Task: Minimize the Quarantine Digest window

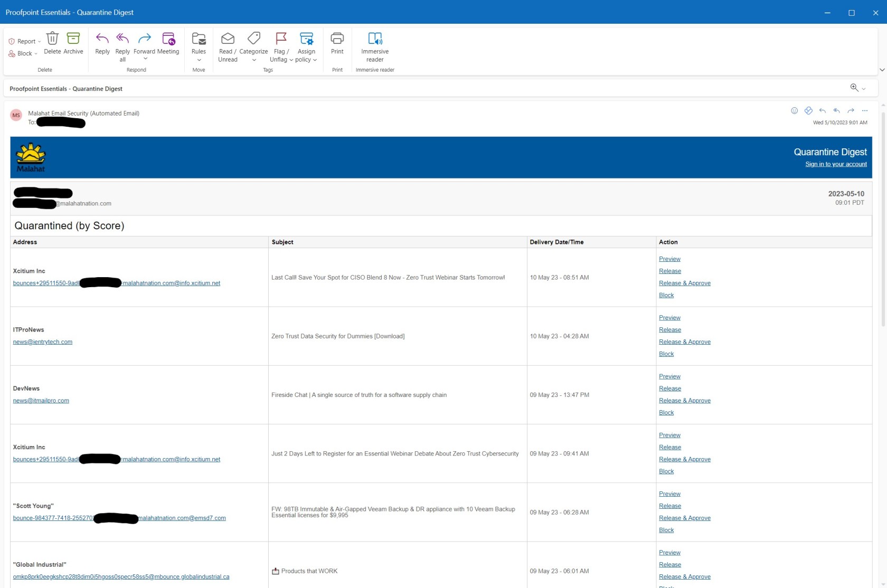Action: [827, 13]
